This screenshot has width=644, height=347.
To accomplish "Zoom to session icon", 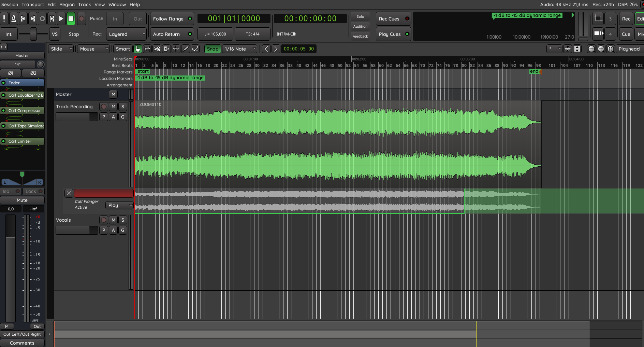I will (x=611, y=49).
